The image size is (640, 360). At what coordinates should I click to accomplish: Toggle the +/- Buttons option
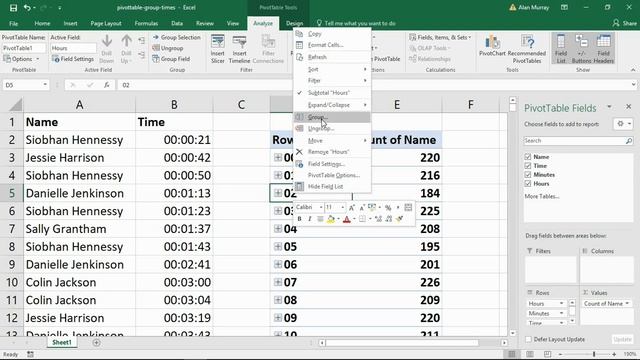pyautogui.click(x=581, y=49)
